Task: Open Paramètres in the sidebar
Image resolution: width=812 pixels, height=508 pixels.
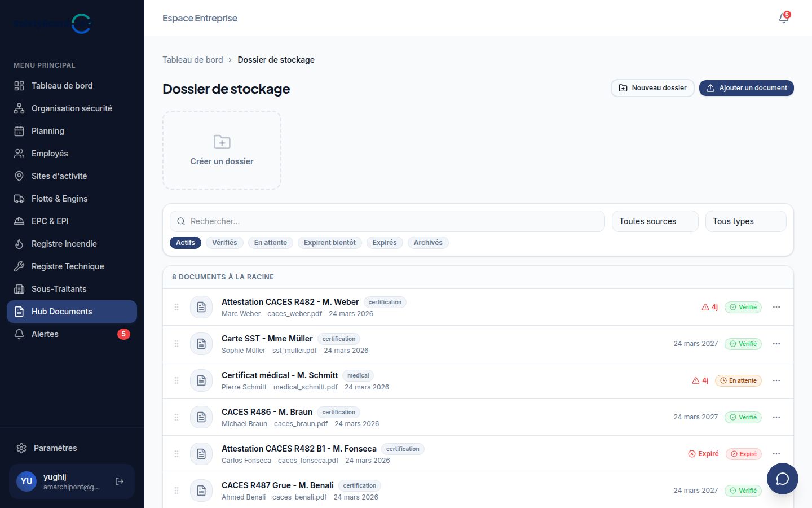Action: 72,448
